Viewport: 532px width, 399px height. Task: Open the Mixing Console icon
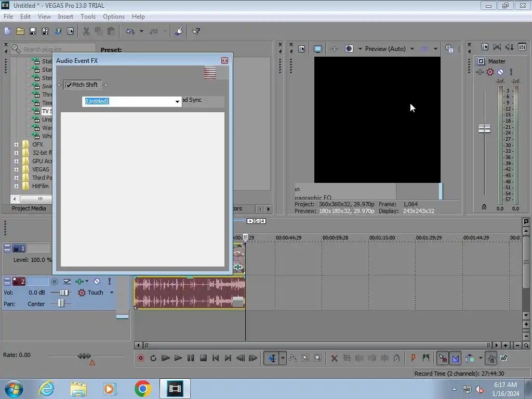[x=522, y=47]
